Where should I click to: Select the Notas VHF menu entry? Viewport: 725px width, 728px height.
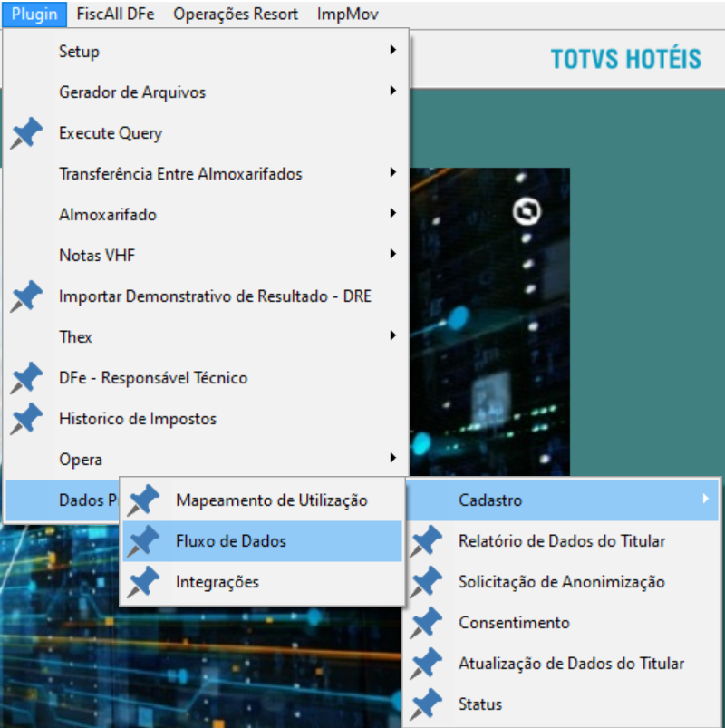click(206, 256)
